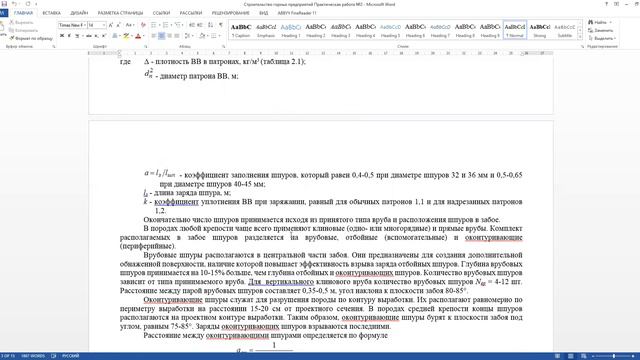Click the word count in status bar
The height and width of the screenshot is (360, 640).
(x=33, y=356)
